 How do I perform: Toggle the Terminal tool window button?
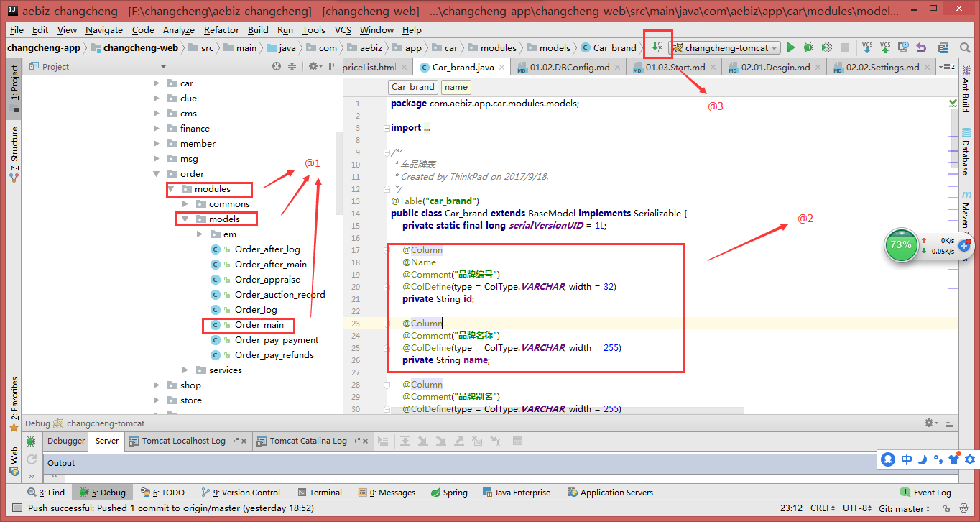click(320, 493)
